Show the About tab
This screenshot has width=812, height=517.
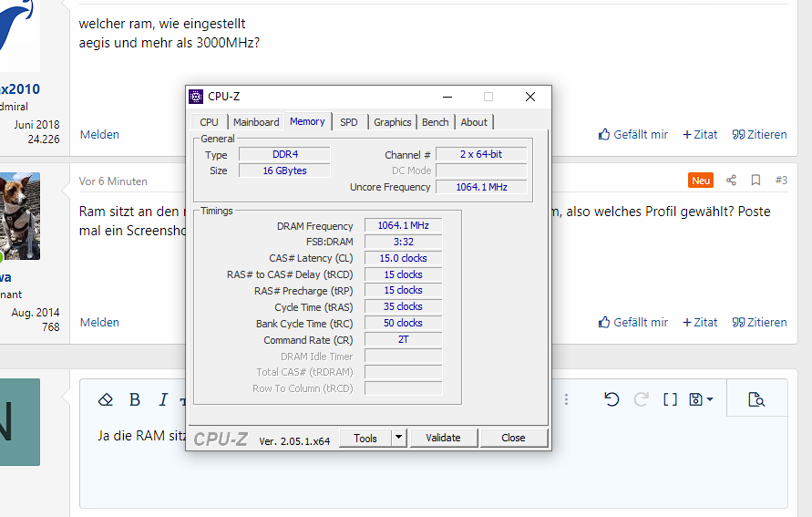[x=474, y=122]
